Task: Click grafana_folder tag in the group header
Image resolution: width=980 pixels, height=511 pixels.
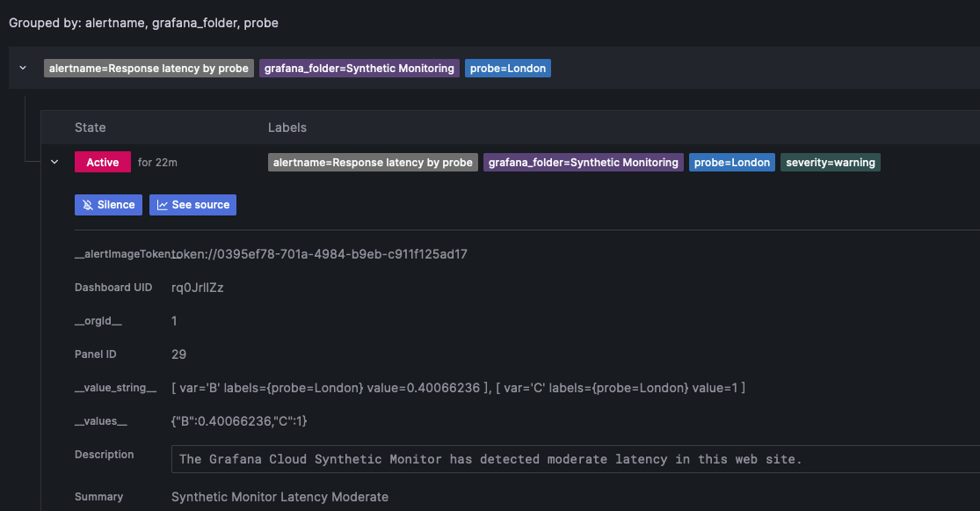Action: (x=359, y=68)
